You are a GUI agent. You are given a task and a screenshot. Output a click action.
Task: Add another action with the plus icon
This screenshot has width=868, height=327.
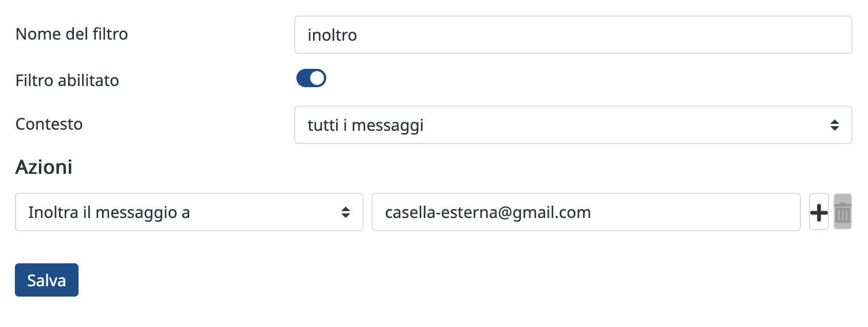[819, 212]
